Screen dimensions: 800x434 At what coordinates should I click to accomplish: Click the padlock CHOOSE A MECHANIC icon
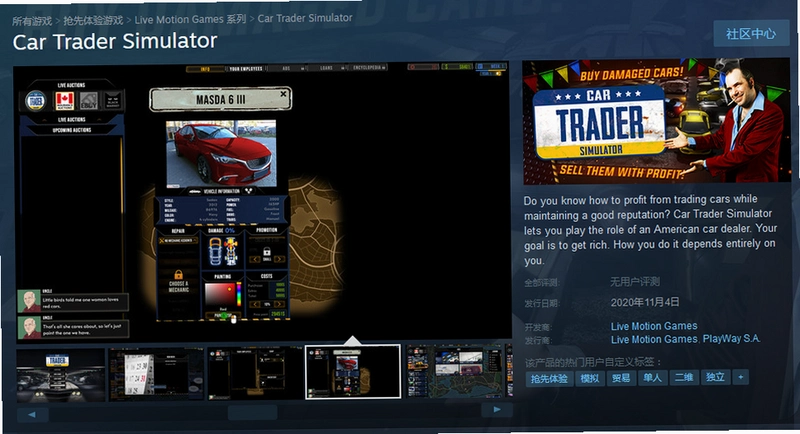point(179,275)
